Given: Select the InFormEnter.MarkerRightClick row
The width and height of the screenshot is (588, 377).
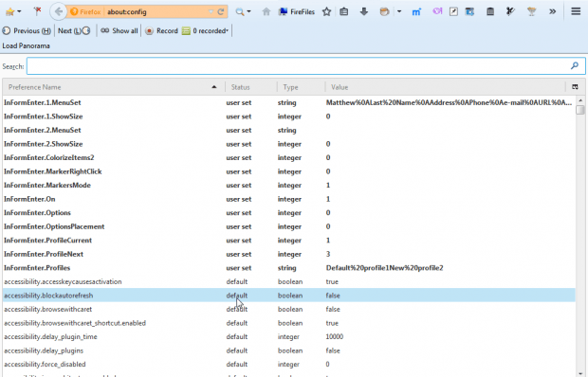Looking at the screenshot, I should click(288, 171).
